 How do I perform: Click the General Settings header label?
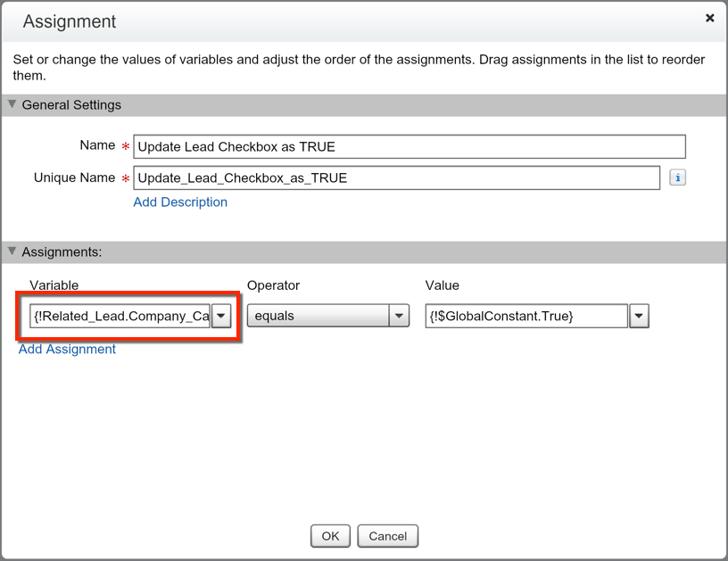pos(71,104)
